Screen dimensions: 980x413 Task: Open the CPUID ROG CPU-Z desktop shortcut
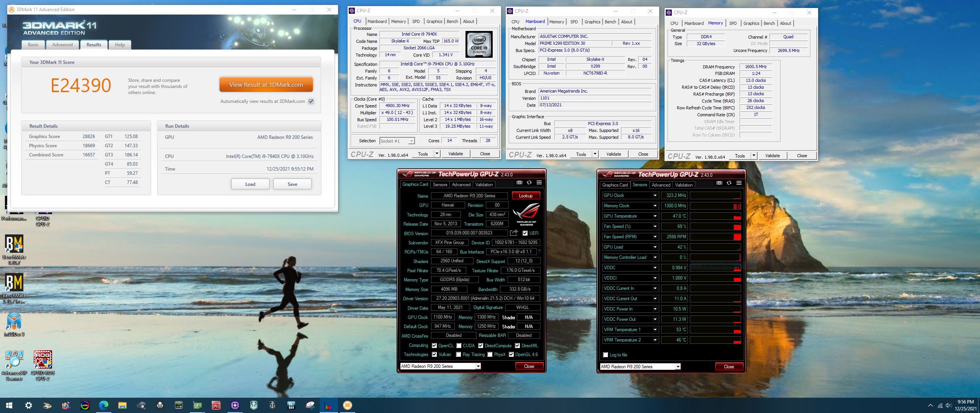coord(42,365)
